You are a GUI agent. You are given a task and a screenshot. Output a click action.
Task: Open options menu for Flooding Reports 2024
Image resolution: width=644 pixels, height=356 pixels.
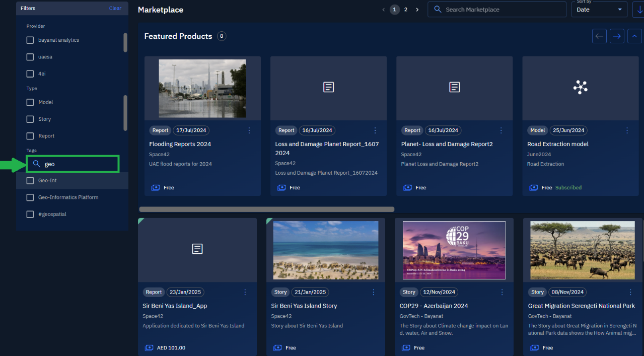(x=249, y=130)
